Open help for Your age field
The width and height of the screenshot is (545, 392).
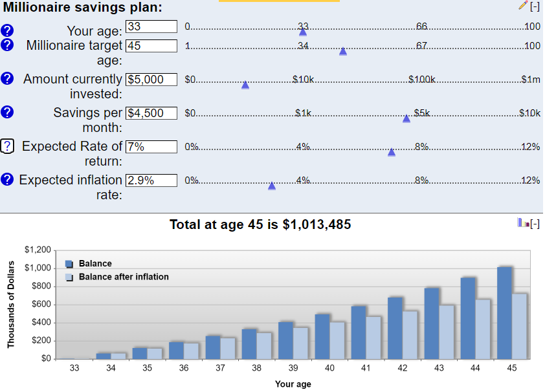[7, 30]
